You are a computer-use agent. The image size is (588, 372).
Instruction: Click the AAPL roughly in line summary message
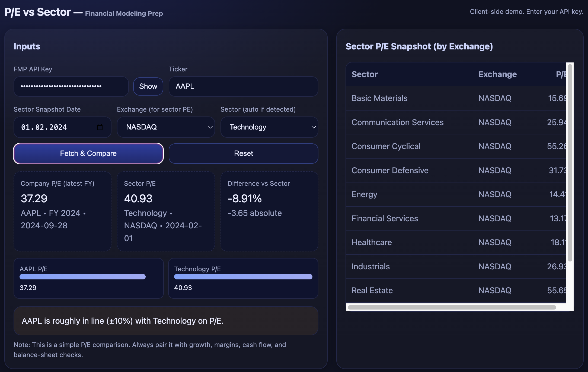[166, 321]
